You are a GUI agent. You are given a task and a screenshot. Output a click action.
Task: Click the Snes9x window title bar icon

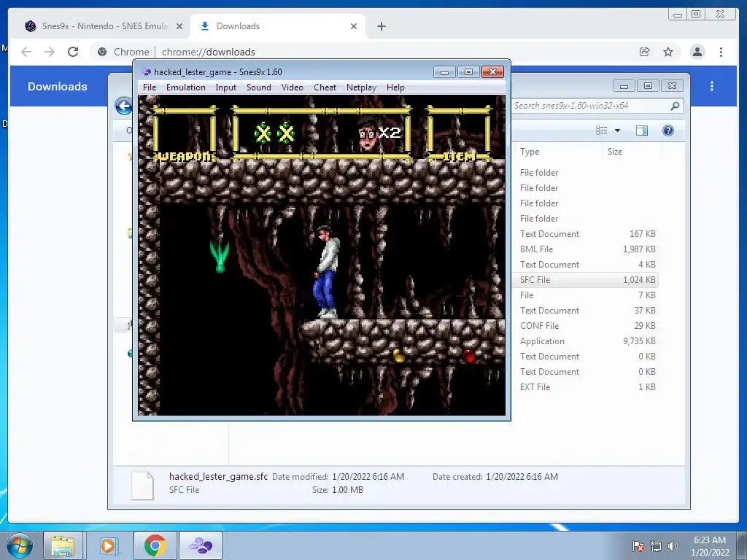point(146,72)
